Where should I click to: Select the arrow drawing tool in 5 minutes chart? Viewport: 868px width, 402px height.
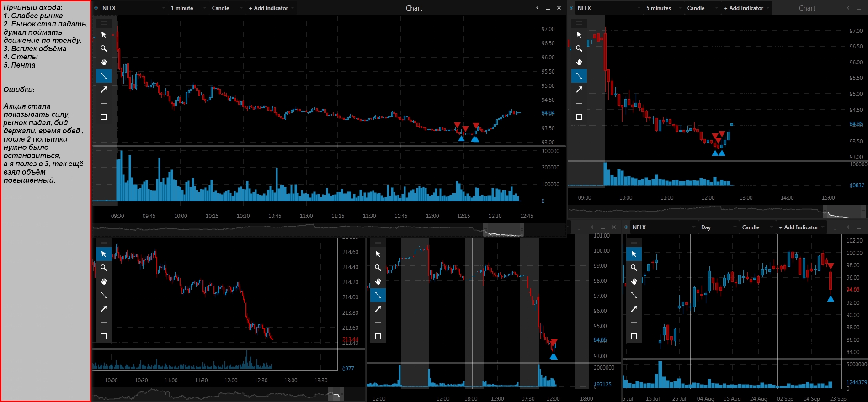[579, 90]
